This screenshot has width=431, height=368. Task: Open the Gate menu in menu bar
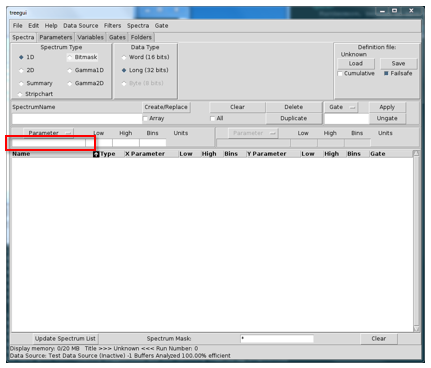coord(161,26)
